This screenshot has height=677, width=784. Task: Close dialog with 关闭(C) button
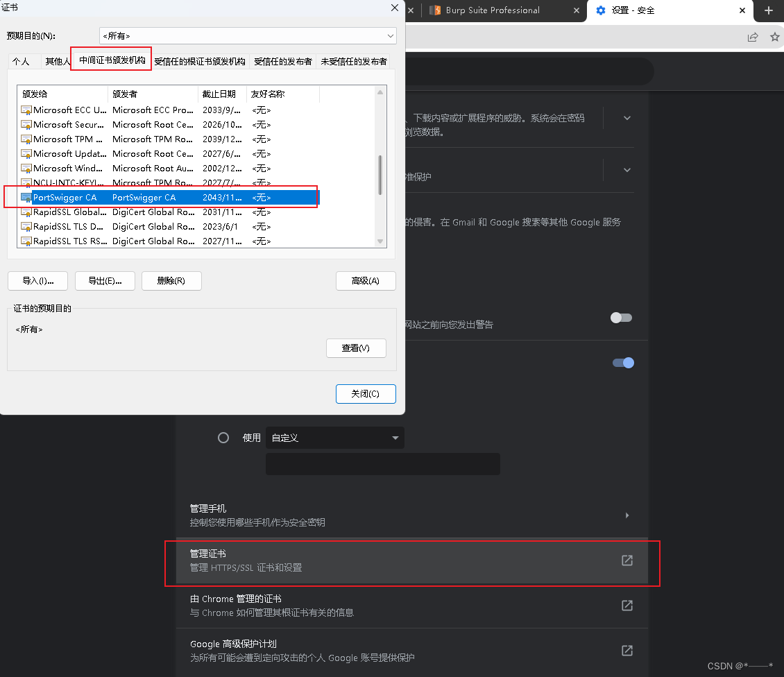tap(366, 394)
